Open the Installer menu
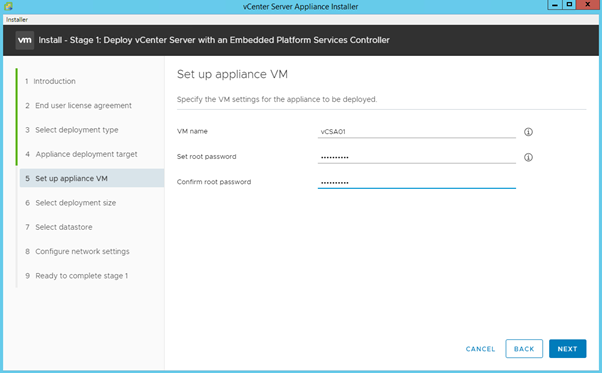Viewport: 602px width, 373px height. coord(17,20)
